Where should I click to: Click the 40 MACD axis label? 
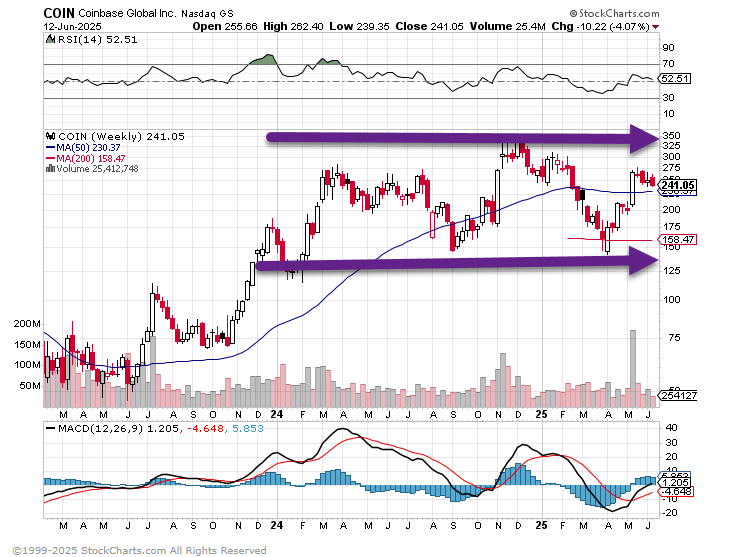pyautogui.click(x=671, y=428)
